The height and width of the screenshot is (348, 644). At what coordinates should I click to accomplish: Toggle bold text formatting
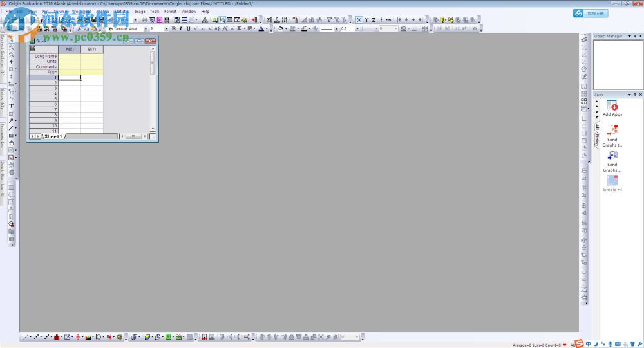tap(174, 29)
